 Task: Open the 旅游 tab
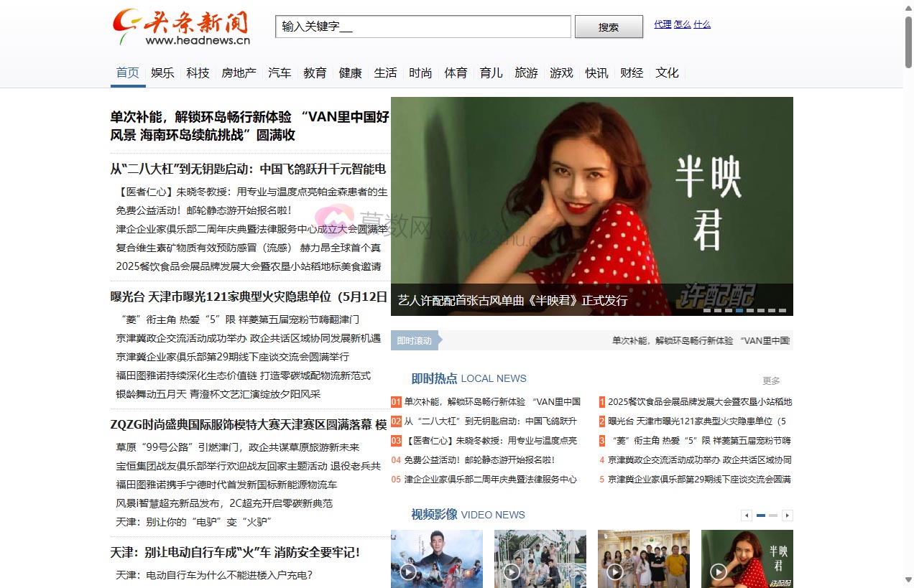(526, 73)
